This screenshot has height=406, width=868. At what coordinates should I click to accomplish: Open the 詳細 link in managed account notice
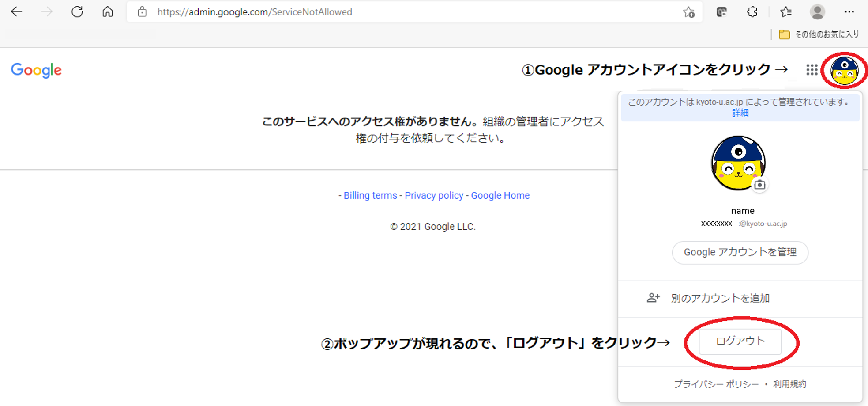click(x=740, y=113)
